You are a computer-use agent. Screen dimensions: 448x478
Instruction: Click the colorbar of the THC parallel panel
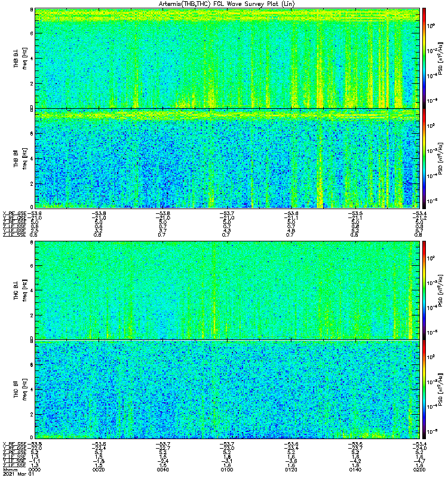pos(424,390)
